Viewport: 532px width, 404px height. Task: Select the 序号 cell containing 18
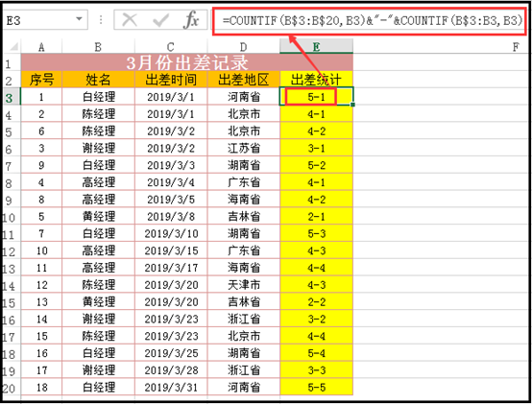41,387
